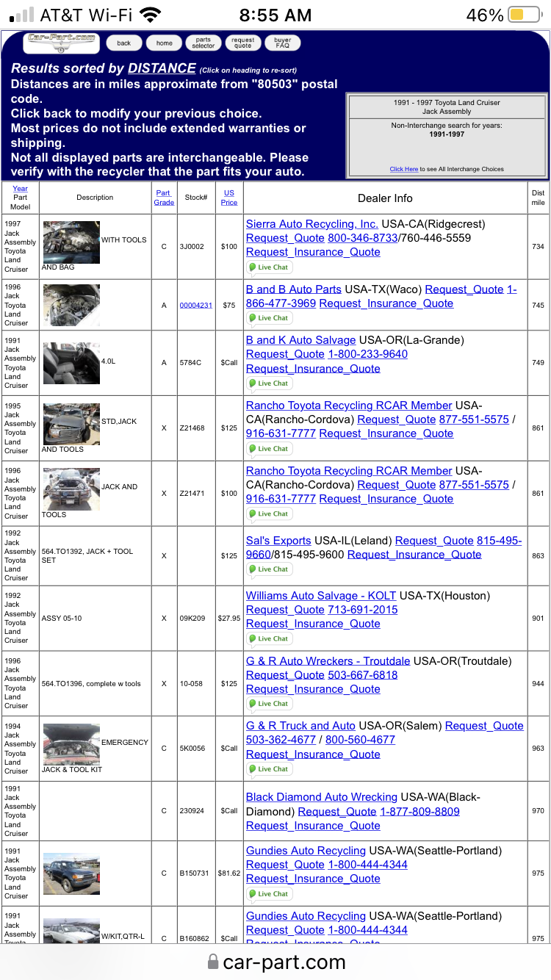View 1995 STD,JACK AND TOOLS thumbnail

[x=71, y=424]
